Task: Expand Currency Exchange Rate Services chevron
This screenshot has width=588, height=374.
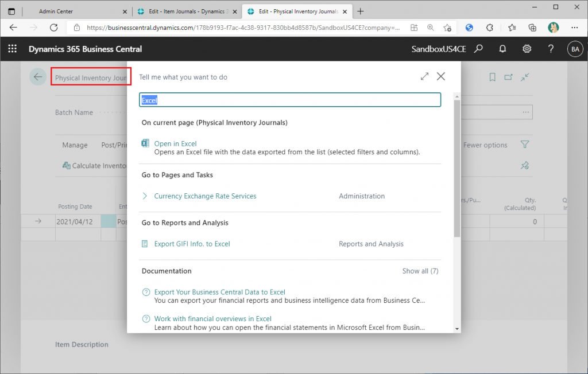Action: click(145, 196)
